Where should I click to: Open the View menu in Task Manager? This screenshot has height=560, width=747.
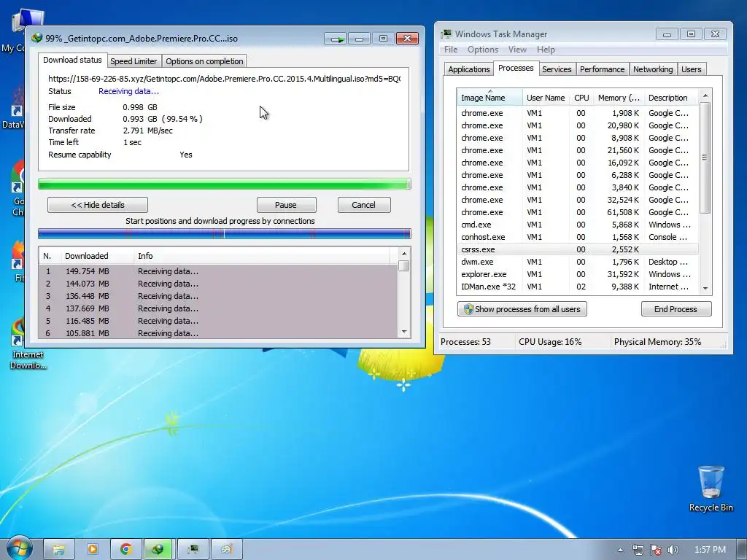tap(517, 50)
